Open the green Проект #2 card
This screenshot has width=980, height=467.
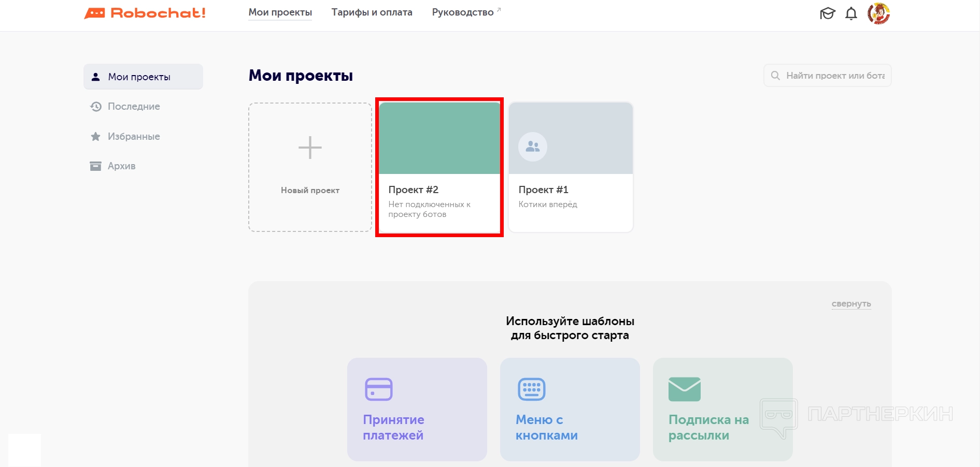pyautogui.click(x=439, y=167)
